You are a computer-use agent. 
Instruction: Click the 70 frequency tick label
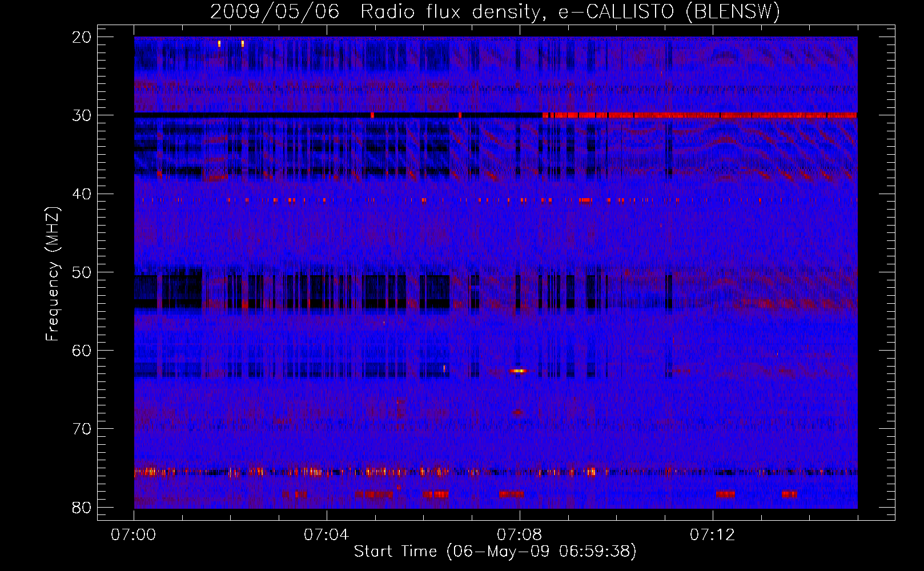point(82,429)
